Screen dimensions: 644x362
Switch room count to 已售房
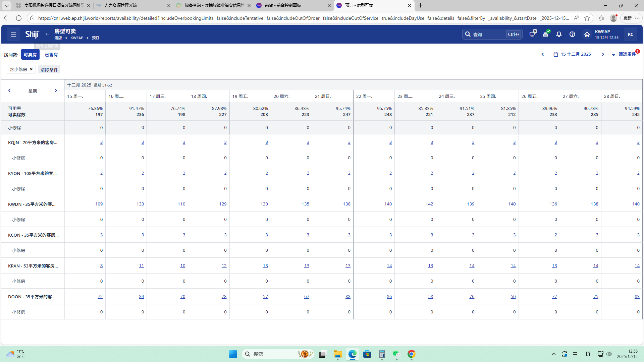pos(51,55)
